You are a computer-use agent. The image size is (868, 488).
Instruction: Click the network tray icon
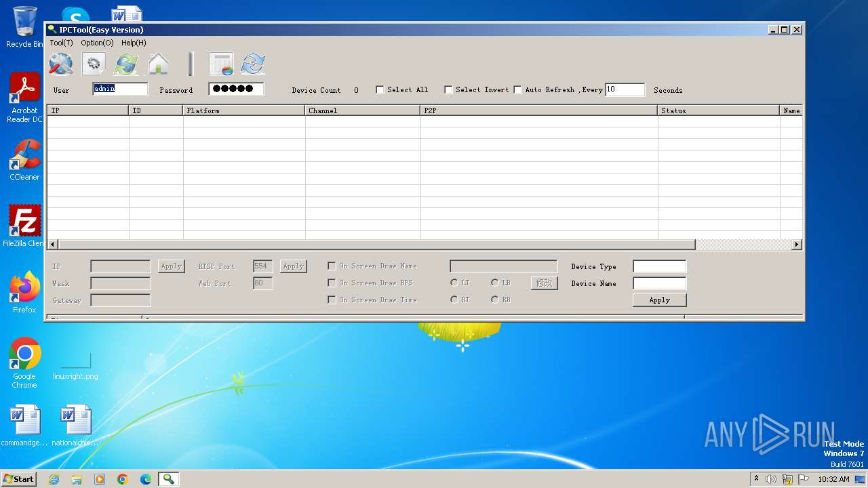(787, 479)
